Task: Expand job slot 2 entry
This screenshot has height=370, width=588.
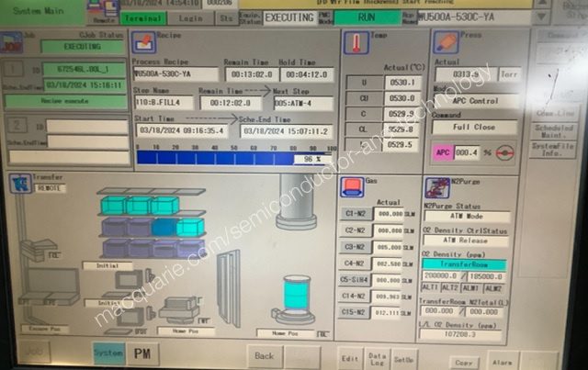Action: (x=17, y=126)
